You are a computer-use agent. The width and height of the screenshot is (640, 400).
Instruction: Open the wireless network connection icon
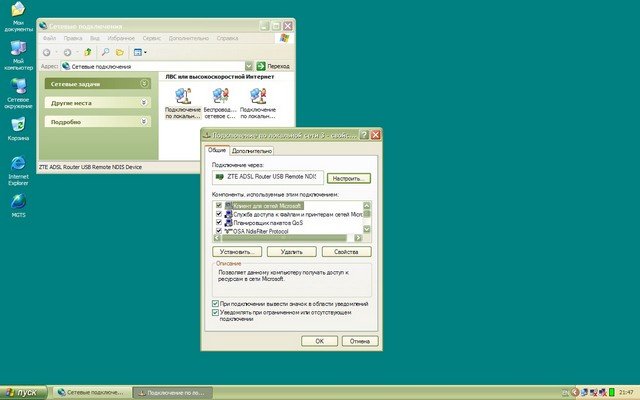pos(219,97)
